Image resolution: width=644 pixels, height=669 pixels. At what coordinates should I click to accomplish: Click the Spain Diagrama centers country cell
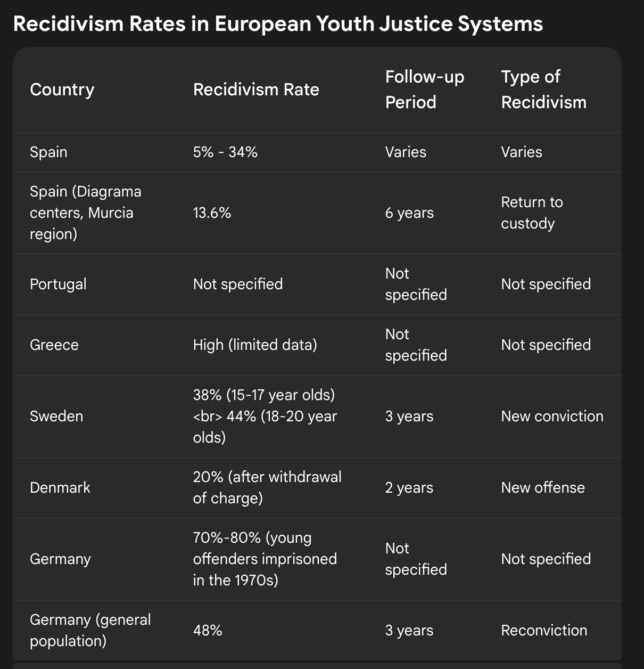85,213
